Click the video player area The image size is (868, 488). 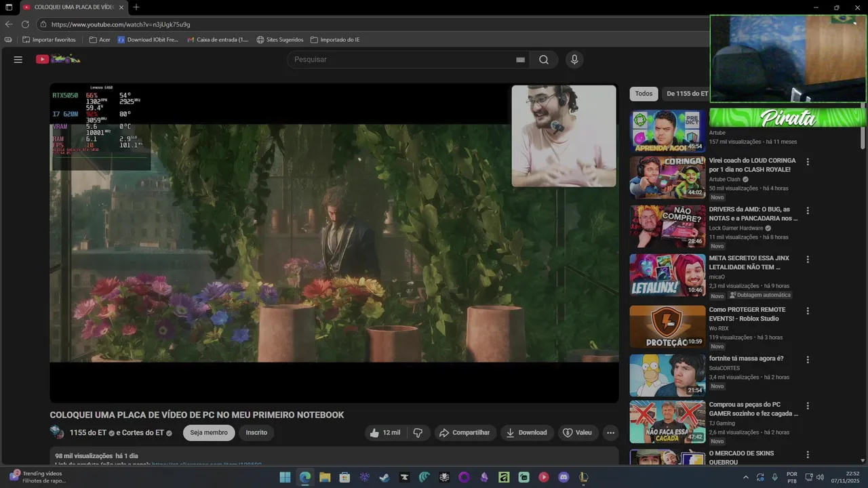click(x=334, y=243)
